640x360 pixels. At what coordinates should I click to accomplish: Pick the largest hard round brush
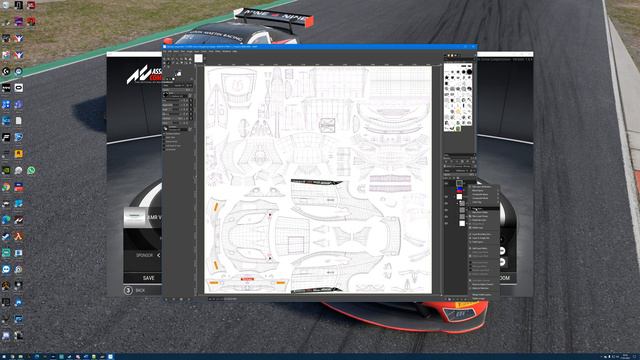click(x=469, y=72)
